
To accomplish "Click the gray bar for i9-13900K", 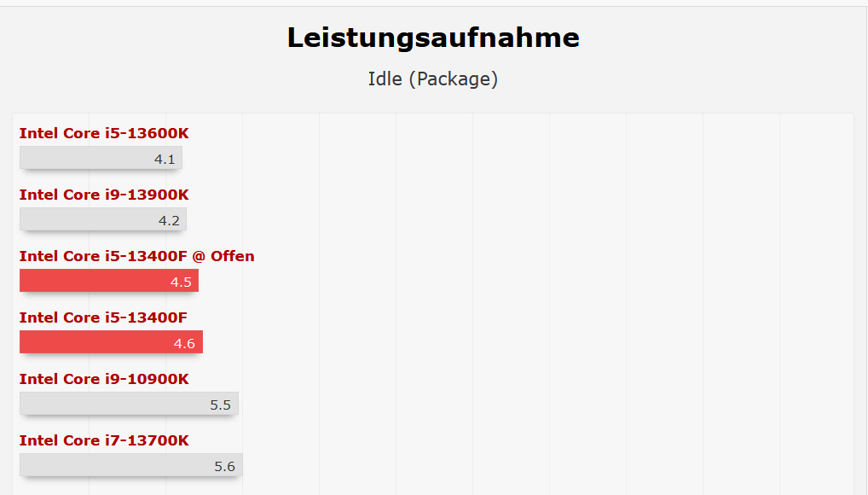I will click(x=85, y=219).
